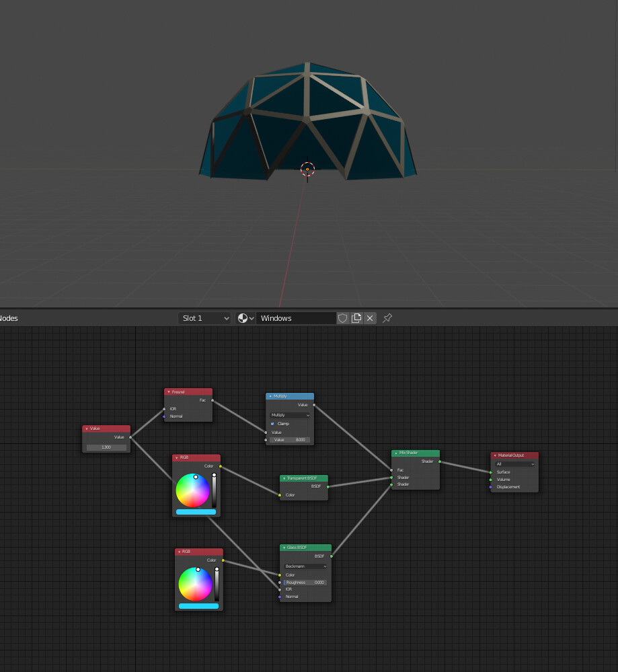This screenshot has width=618, height=672.
Task: Open the Slot 1 dropdown
Action: pos(204,318)
